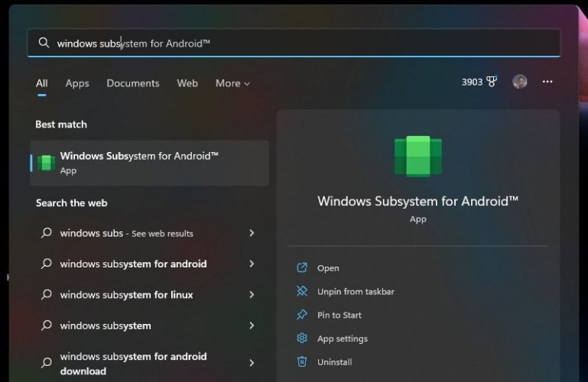This screenshot has height=382, width=588.
Task: Click 'windows subsystem' web suggestion
Action: coord(106,325)
